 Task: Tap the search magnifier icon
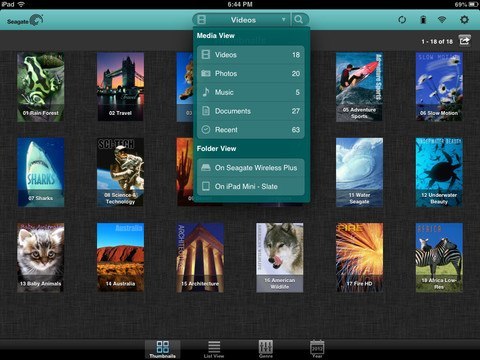(x=299, y=20)
